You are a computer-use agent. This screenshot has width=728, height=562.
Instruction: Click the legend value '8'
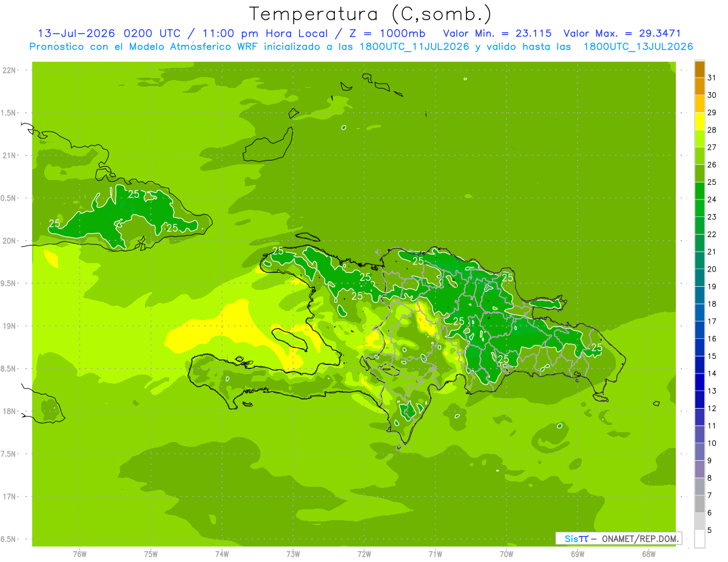point(709,478)
